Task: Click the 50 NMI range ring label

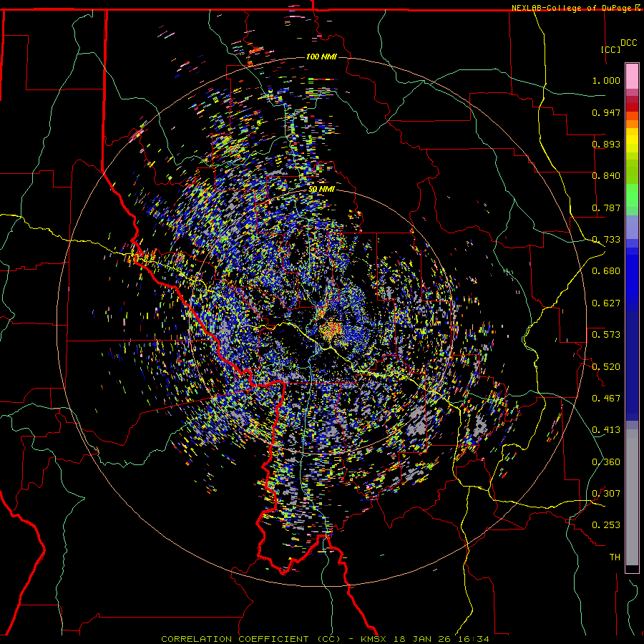Action: coord(321,189)
